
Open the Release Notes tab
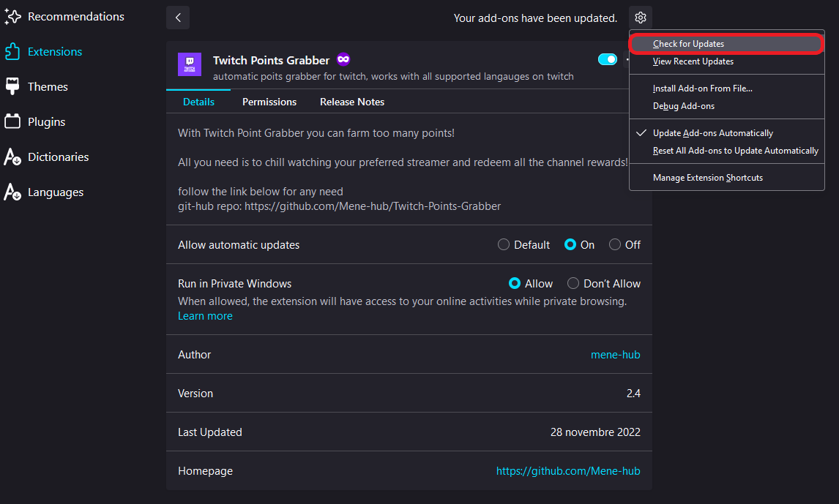(x=351, y=102)
